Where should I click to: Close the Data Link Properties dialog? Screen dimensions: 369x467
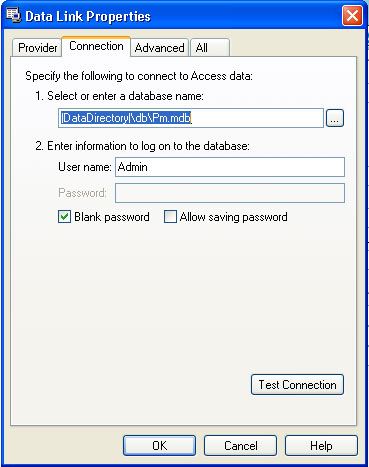pyautogui.click(x=352, y=15)
